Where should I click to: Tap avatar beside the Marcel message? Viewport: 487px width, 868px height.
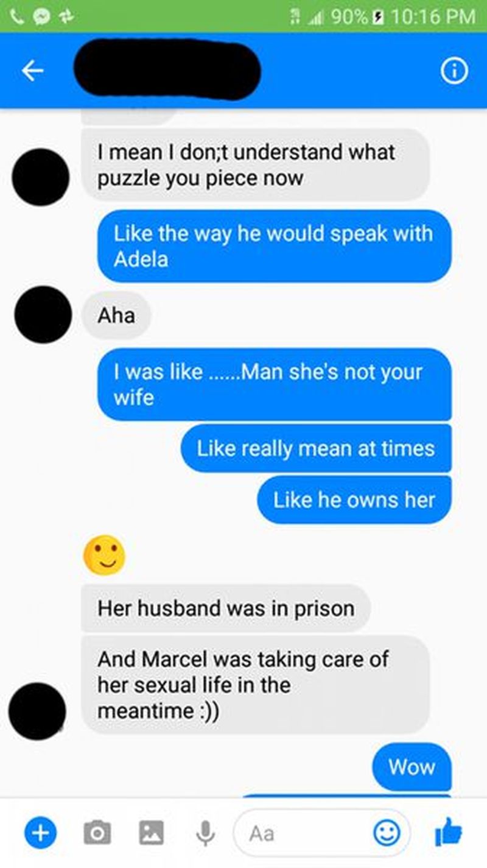(x=37, y=711)
